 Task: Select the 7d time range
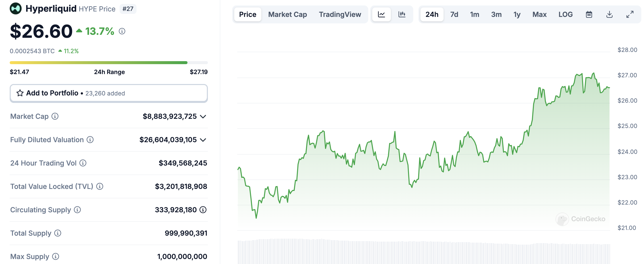click(454, 14)
